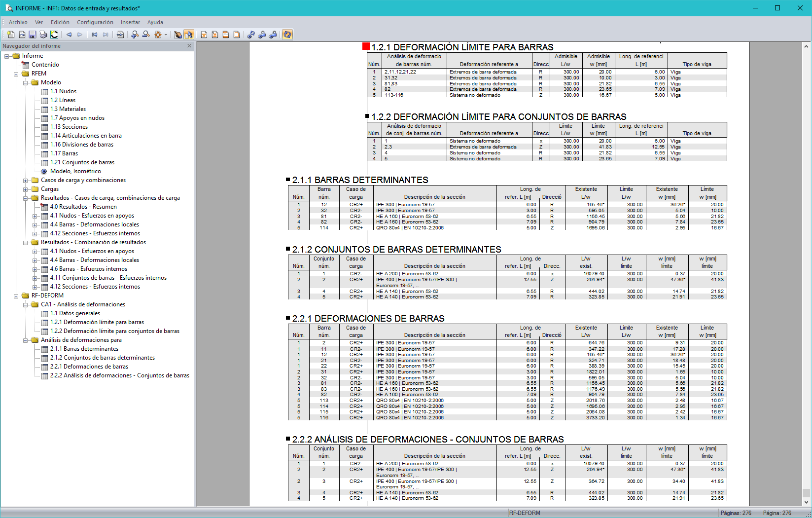Click the save diskette icon
This screenshot has height=518, width=812.
pos(33,35)
